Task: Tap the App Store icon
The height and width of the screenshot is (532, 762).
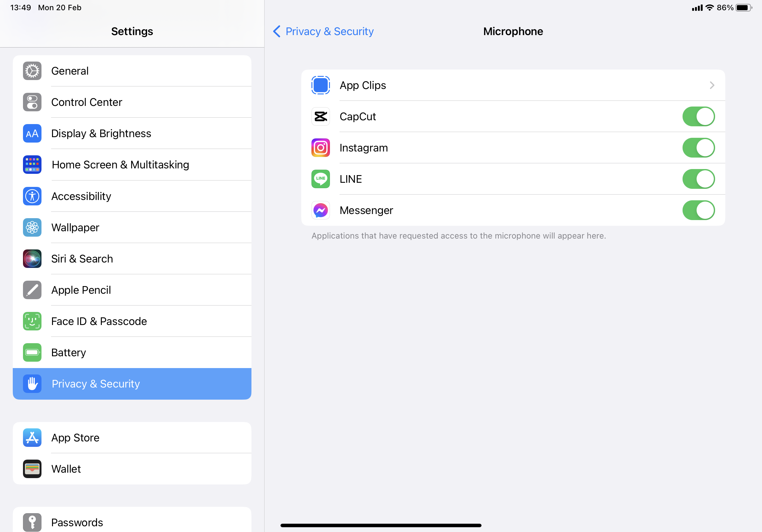Action: pyautogui.click(x=32, y=438)
